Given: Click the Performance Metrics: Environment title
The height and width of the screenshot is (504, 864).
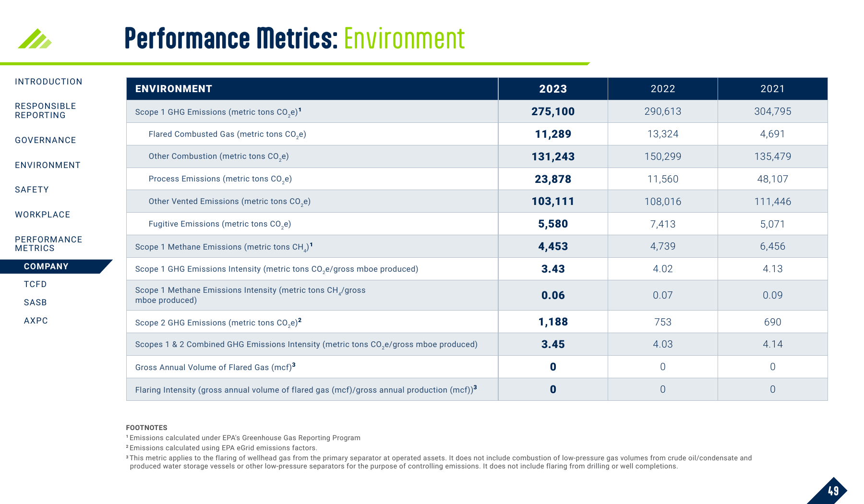Looking at the screenshot, I should click(x=295, y=38).
